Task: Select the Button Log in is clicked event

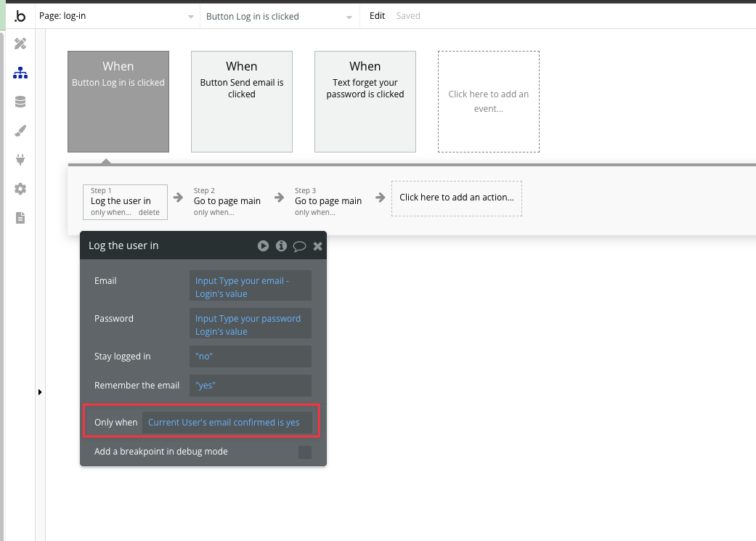Action: click(x=118, y=102)
